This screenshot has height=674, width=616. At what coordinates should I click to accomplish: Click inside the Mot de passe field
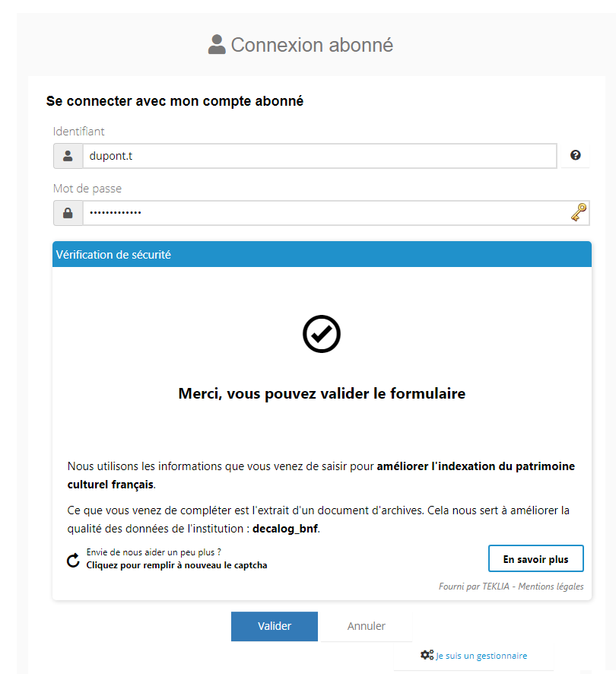[x=304, y=213]
